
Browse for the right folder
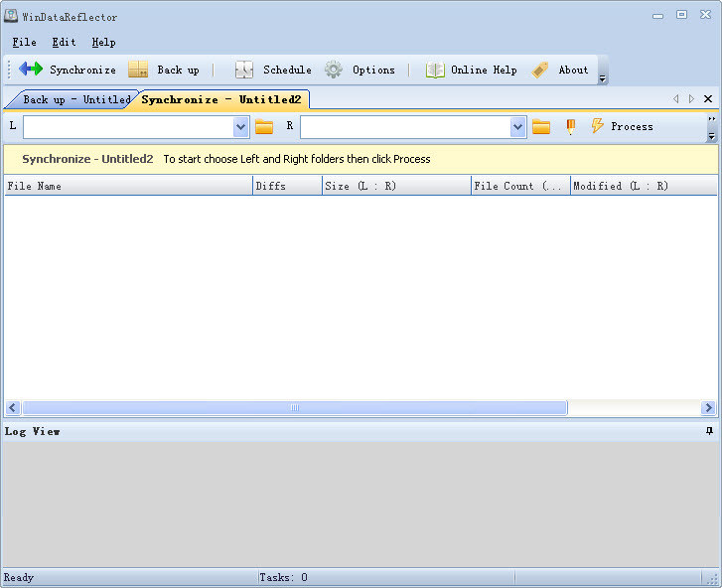(x=541, y=126)
